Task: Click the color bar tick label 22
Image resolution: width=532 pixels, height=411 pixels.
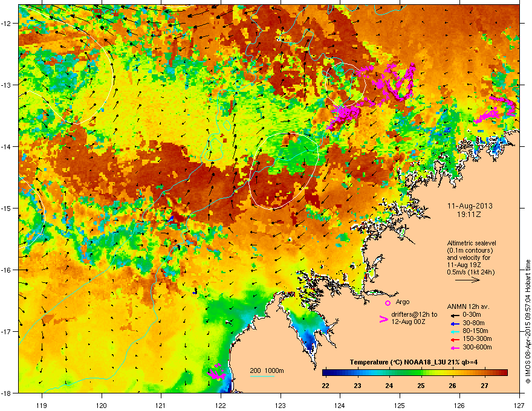Action: [x=325, y=386]
